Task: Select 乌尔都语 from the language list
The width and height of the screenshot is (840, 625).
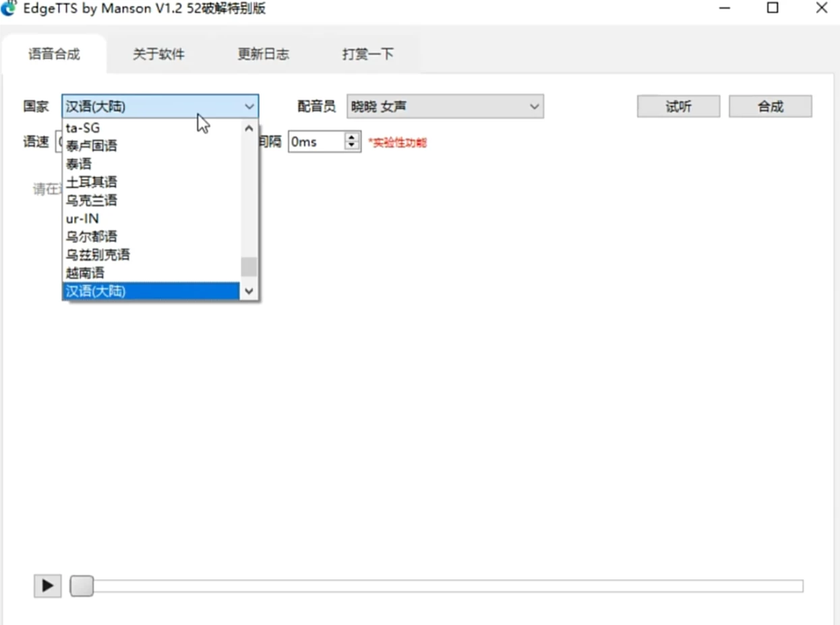Action: click(151, 237)
